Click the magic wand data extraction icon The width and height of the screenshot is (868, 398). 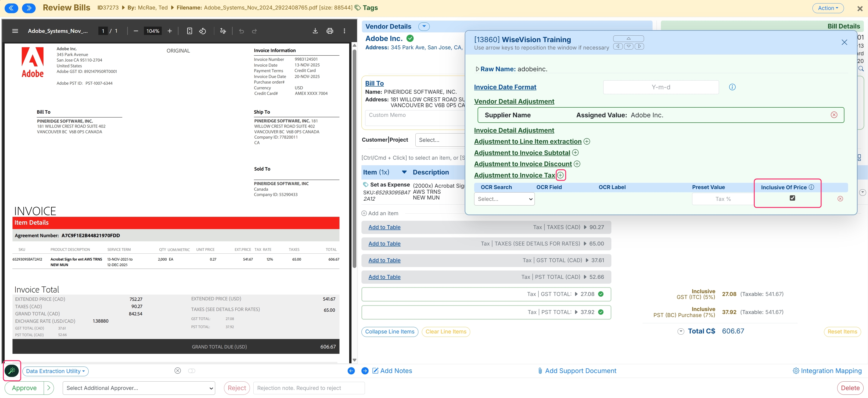pos(12,371)
